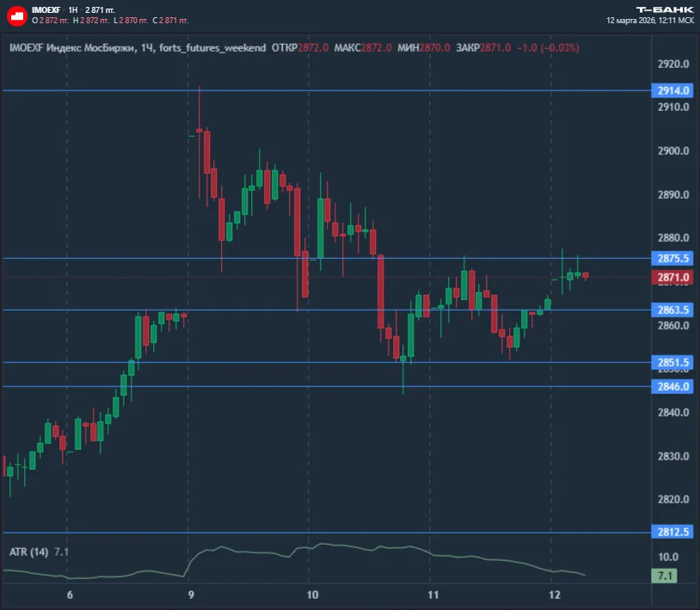Select the 2846.0 blue level price label
This screenshot has height=610, width=700.
[x=672, y=386]
